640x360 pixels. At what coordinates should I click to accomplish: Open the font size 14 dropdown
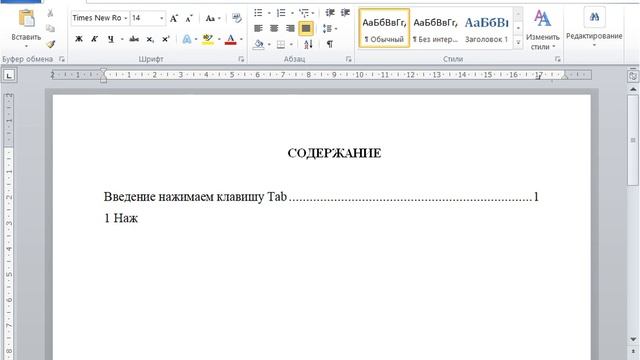pyautogui.click(x=162, y=18)
